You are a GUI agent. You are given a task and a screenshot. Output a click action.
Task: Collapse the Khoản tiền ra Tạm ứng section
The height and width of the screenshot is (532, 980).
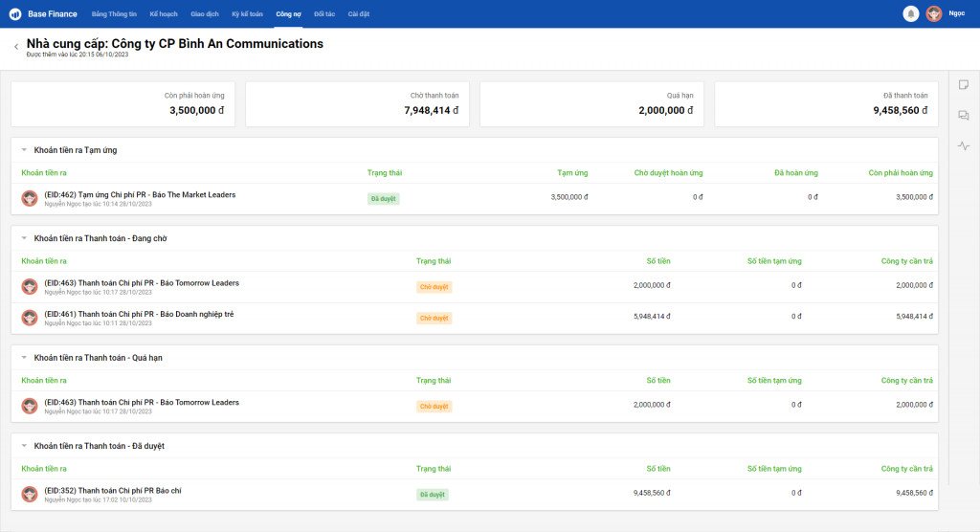point(24,150)
